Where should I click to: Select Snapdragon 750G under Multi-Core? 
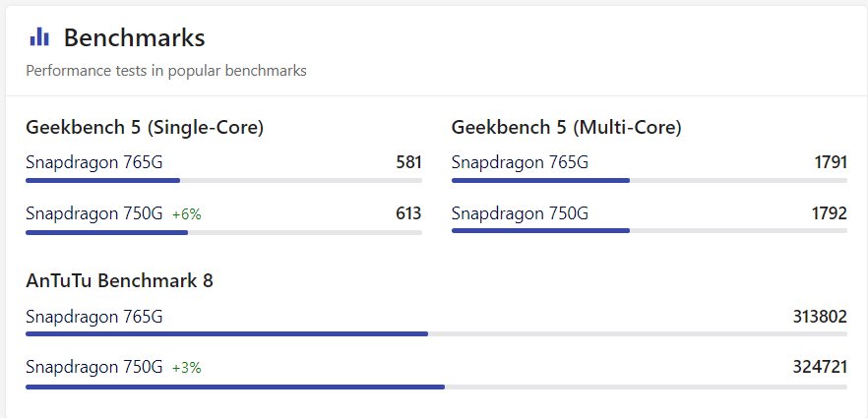520,213
